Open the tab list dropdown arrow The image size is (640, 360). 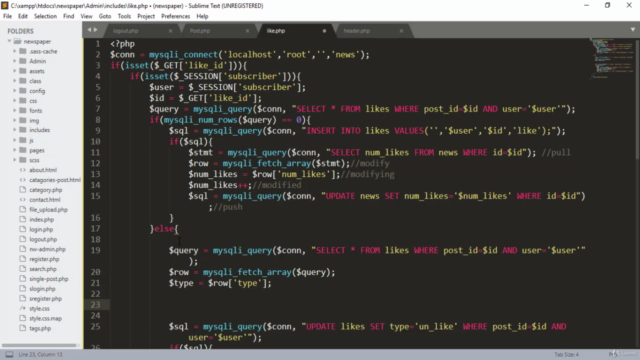point(633,30)
